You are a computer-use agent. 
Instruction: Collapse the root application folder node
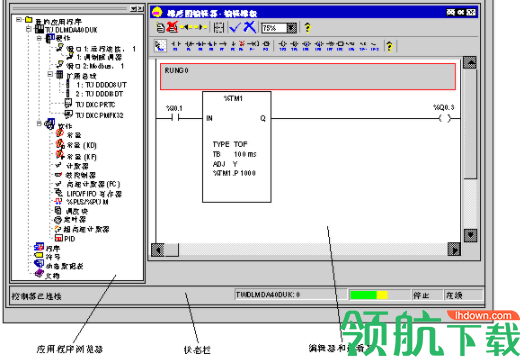[x=19, y=20]
